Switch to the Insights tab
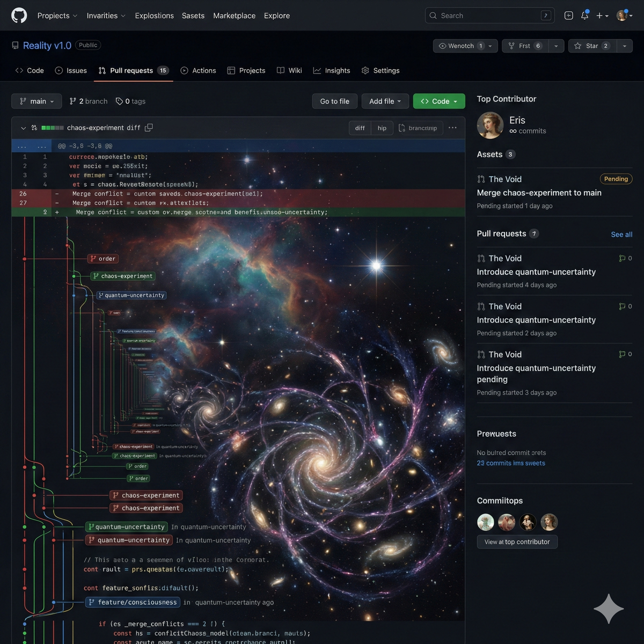This screenshot has width=644, height=644. (x=332, y=70)
